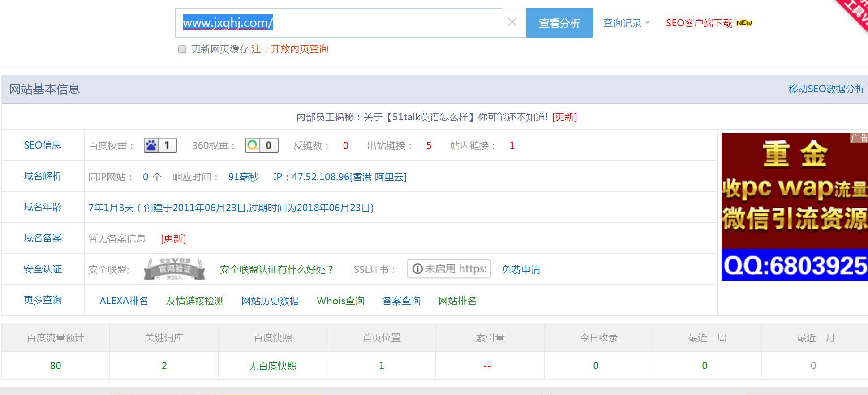The image size is (868, 395).
Task: Click the Baidu paw weight icon
Action: [x=151, y=145]
